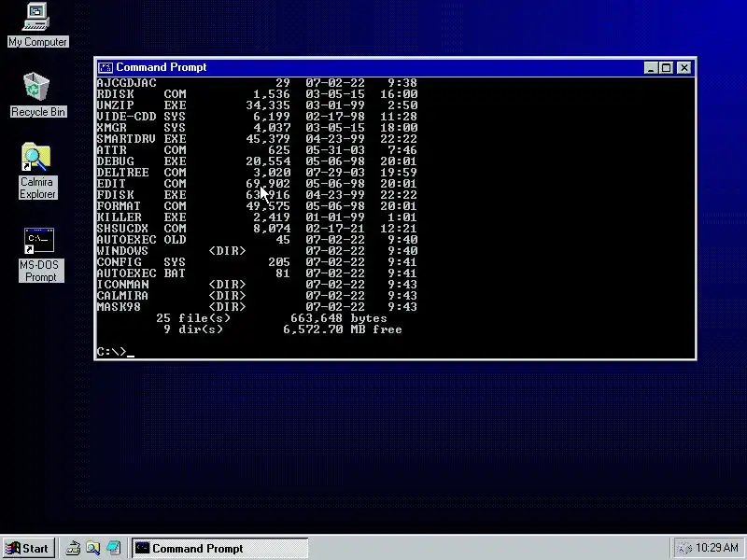Click the 12:21 time for SHSUCDX

[x=399, y=228]
